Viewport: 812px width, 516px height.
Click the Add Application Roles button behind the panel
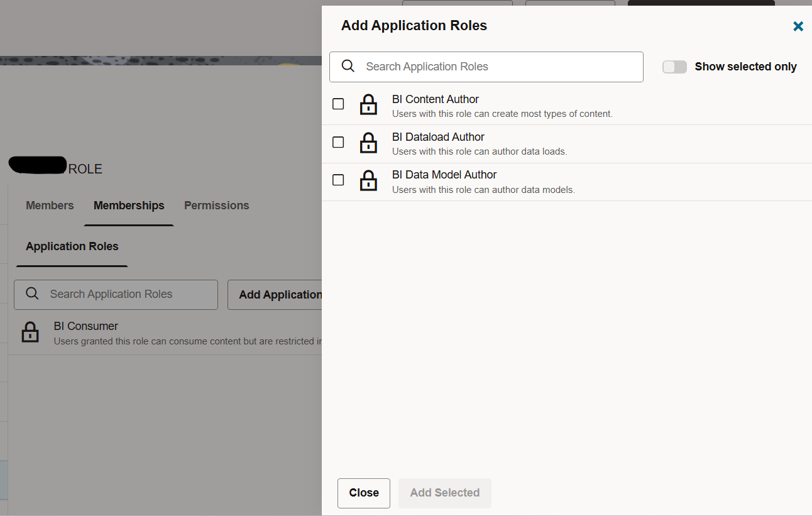pyautogui.click(x=275, y=295)
